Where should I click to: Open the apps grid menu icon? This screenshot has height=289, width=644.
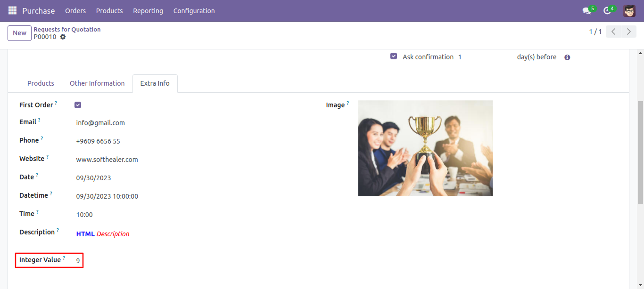(x=12, y=10)
